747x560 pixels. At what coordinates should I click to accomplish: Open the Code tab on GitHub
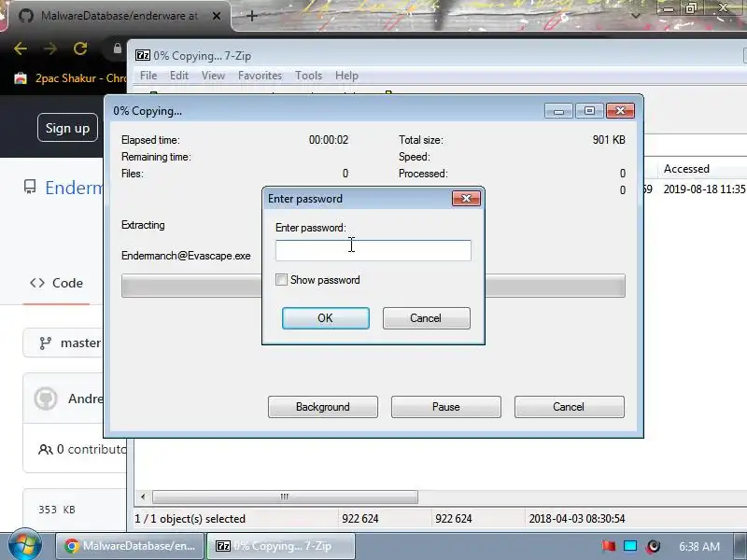(x=56, y=283)
